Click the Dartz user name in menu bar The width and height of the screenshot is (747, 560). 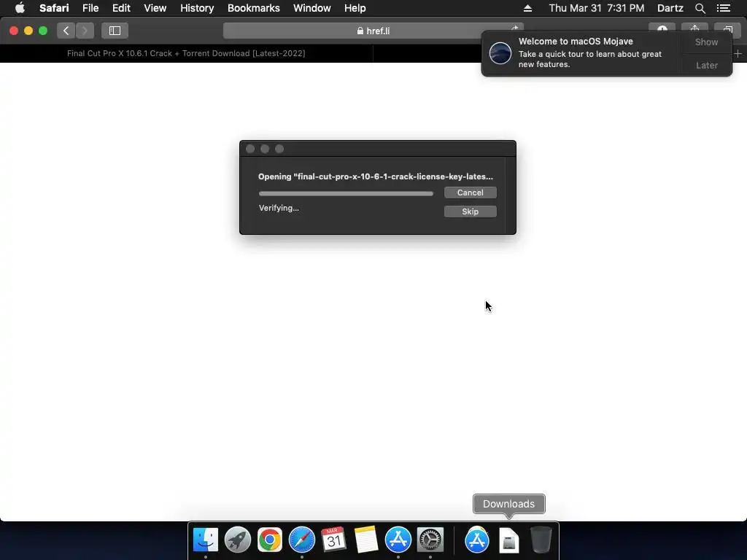coord(670,8)
